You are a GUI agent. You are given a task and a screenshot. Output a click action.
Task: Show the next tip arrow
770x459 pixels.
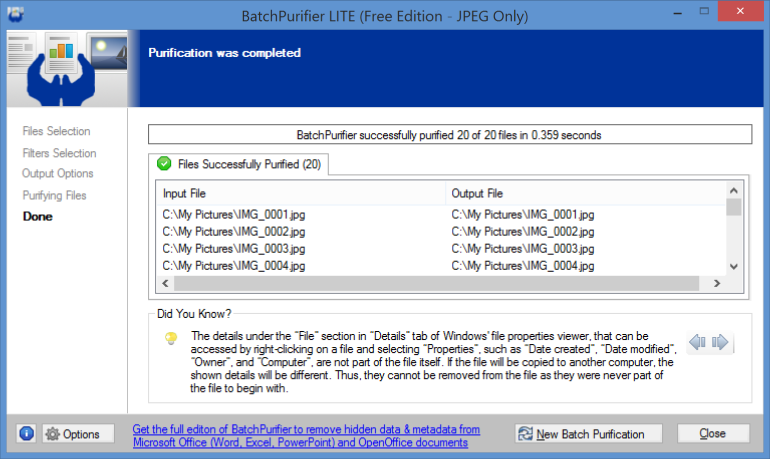coord(720,342)
